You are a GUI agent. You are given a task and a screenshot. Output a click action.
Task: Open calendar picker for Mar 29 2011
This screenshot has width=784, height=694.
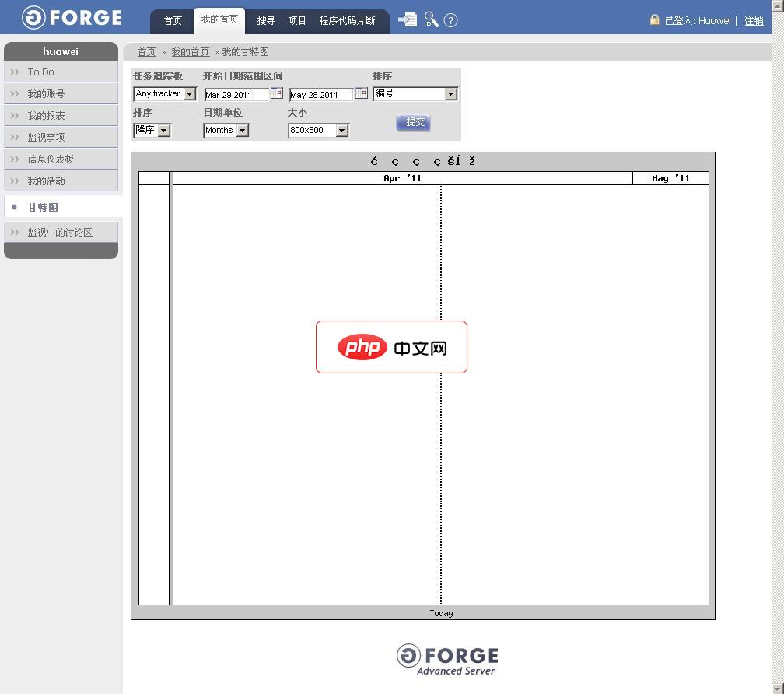(277, 93)
